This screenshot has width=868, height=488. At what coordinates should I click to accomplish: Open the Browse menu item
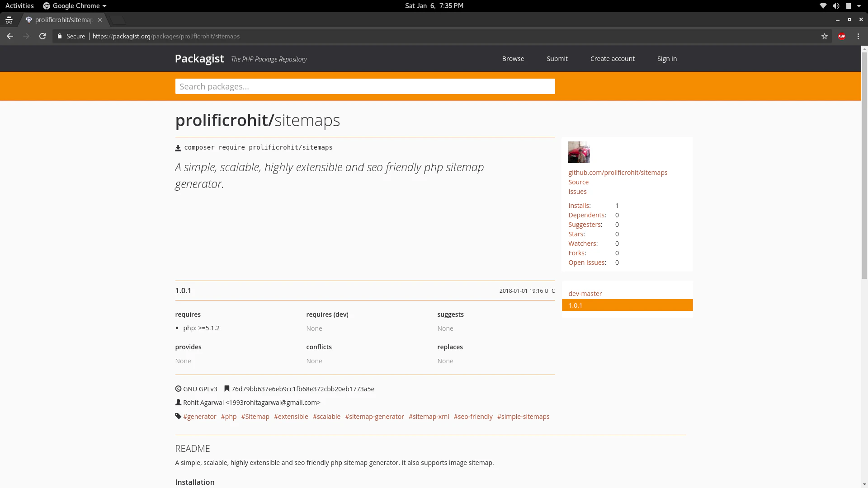coord(513,59)
